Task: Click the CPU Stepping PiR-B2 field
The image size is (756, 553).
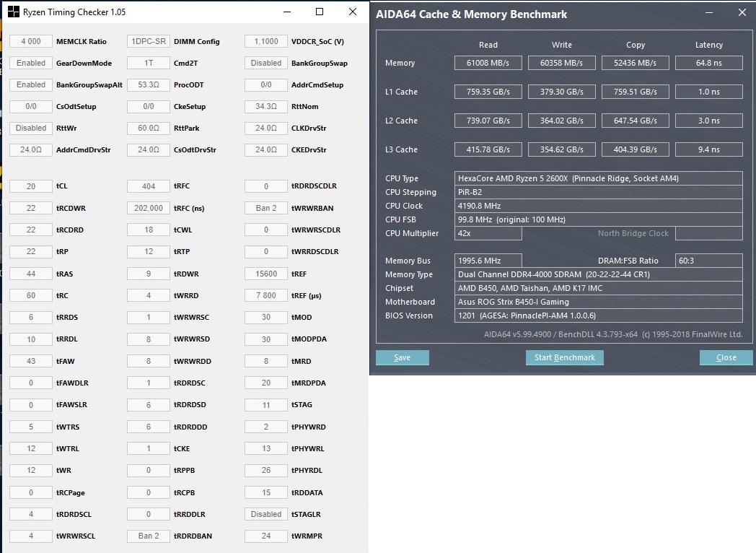Action: pos(598,192)
